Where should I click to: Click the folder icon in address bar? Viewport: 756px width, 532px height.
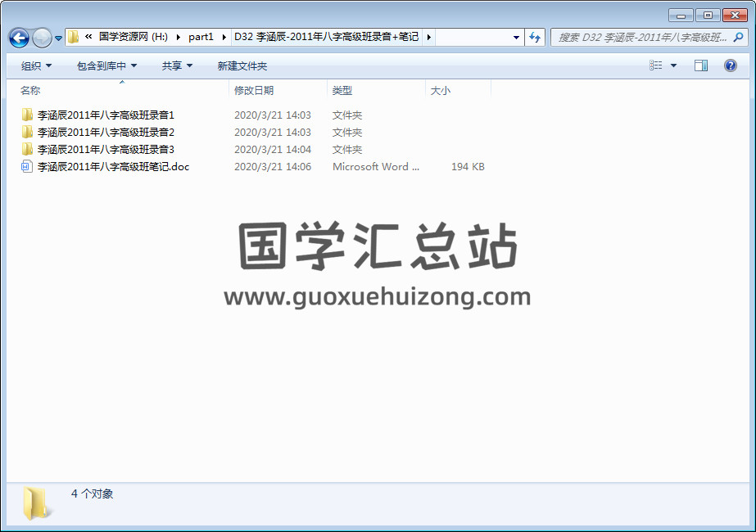[x=73, y=37]
